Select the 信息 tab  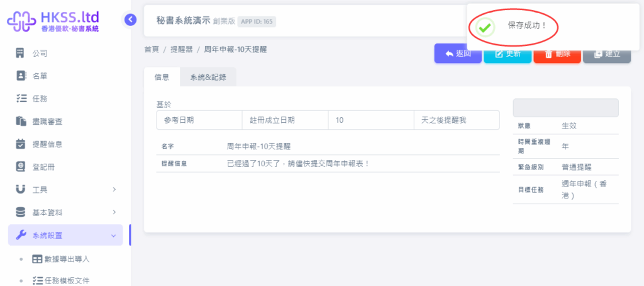(162, 77)
